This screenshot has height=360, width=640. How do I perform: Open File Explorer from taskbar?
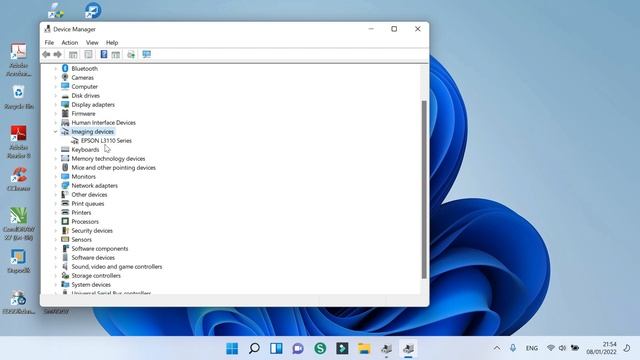click(x=364, y=348)
